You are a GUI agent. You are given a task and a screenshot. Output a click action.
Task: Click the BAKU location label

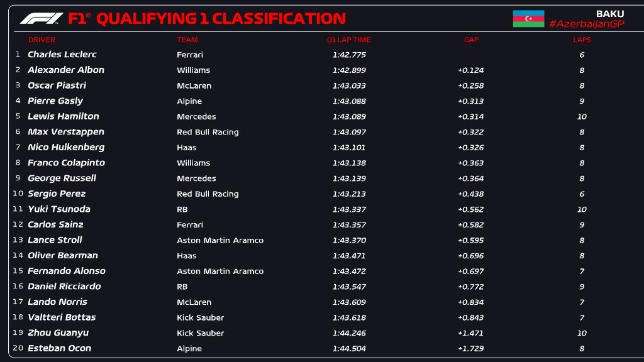[609, 13]
